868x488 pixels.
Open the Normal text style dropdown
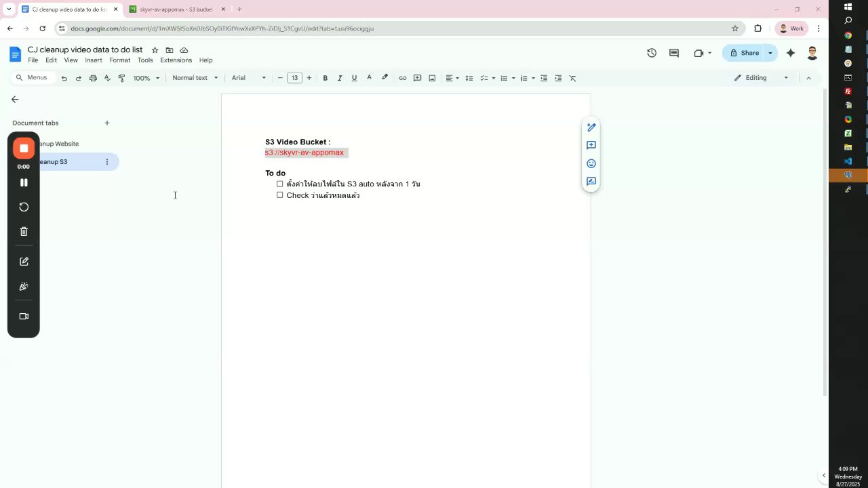[195, 78]
